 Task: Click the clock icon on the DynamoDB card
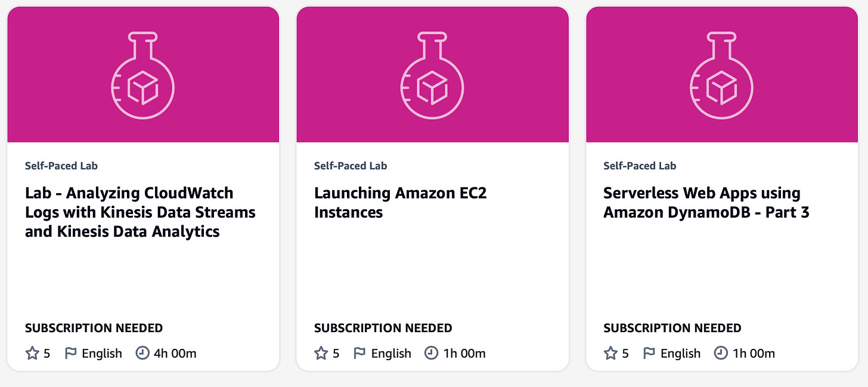(x=721, y=353)
